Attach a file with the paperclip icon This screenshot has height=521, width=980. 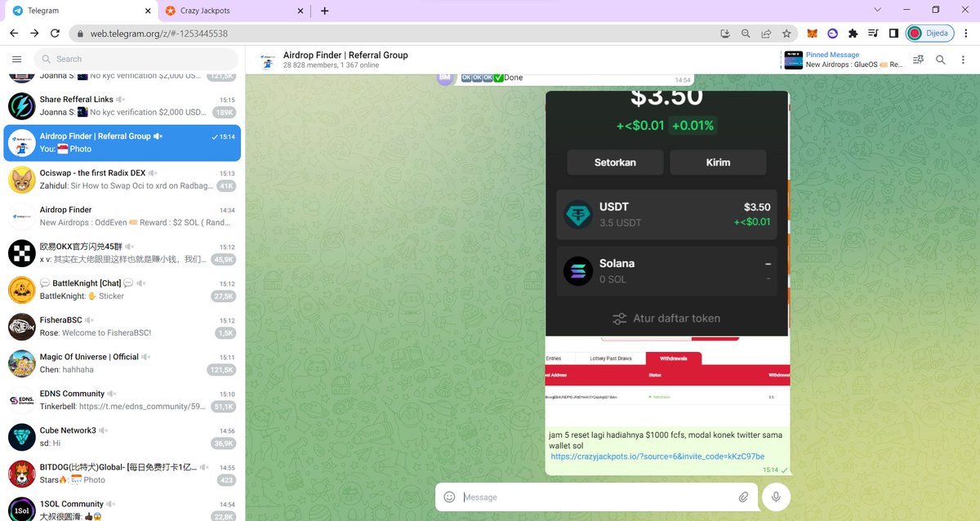[x=743, y=497]
